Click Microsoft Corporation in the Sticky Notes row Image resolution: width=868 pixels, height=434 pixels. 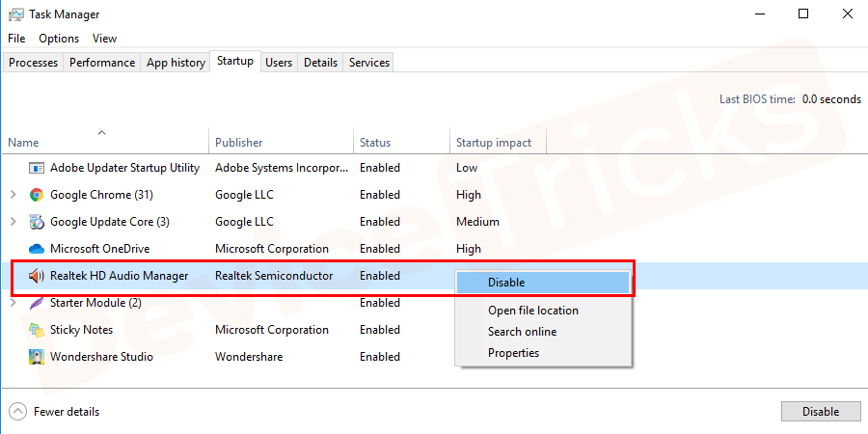[272, 330]
